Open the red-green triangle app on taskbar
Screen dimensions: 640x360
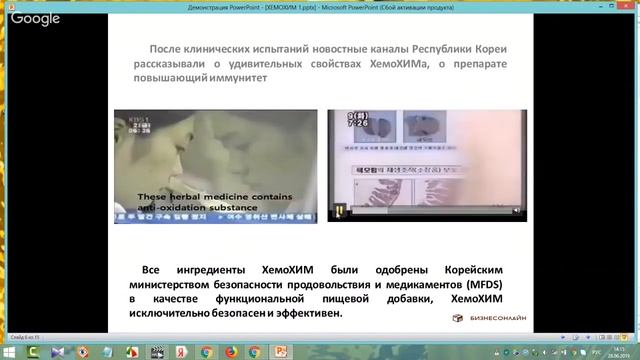(x=132, y=352)
